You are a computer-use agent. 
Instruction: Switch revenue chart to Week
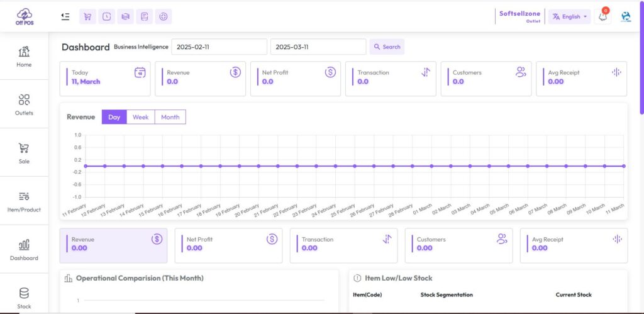coord(140,117)
